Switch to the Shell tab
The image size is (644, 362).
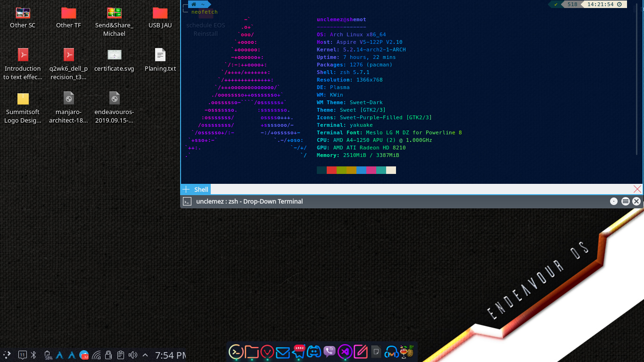pyautogui.click(x=201, y=189)
